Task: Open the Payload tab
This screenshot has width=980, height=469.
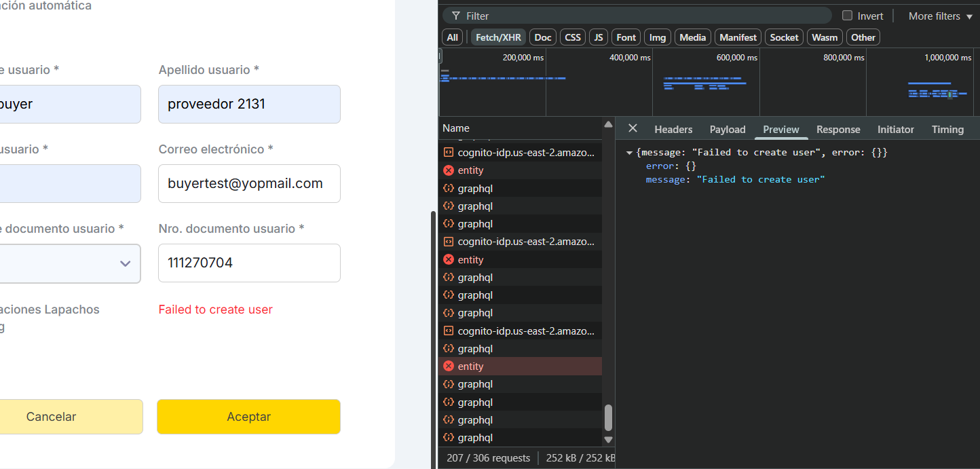Action: click(x=728, y=129)
